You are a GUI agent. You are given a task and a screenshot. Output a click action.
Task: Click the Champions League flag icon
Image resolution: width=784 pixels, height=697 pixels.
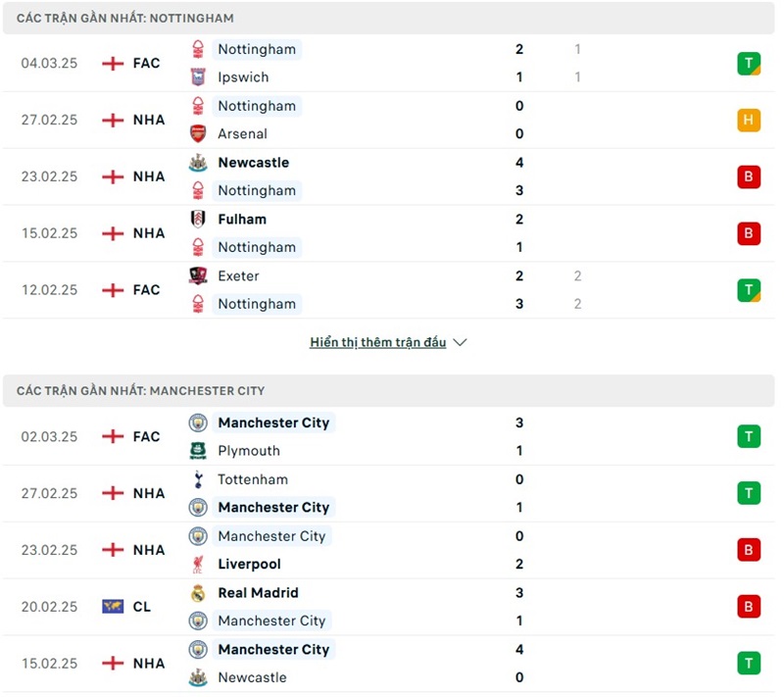113,607
